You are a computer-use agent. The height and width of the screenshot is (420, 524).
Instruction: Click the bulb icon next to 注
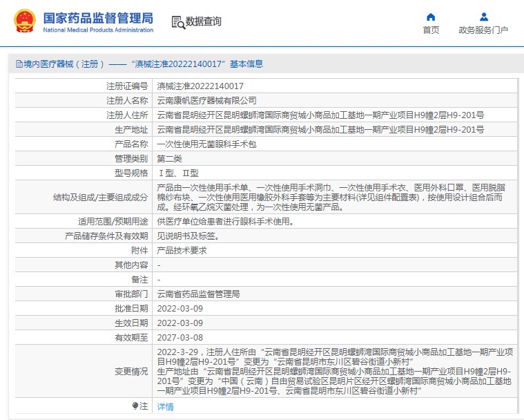[x=135, y=405]
